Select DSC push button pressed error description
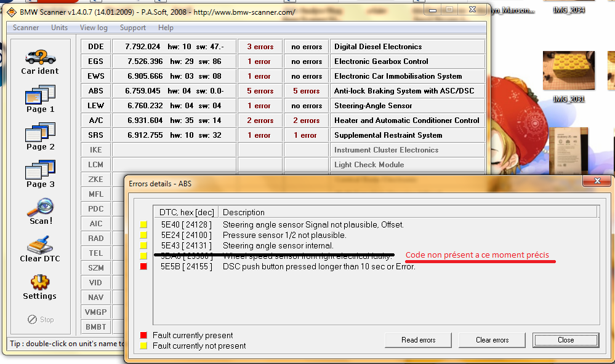The height and width of the screenshot is (364, 615). click(319, 266)
